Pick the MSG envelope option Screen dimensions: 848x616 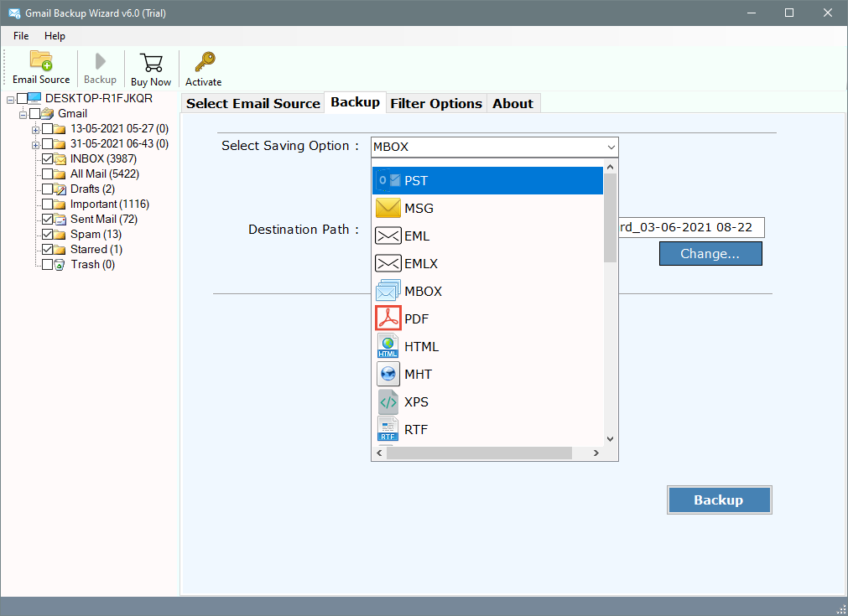point(487,209)
